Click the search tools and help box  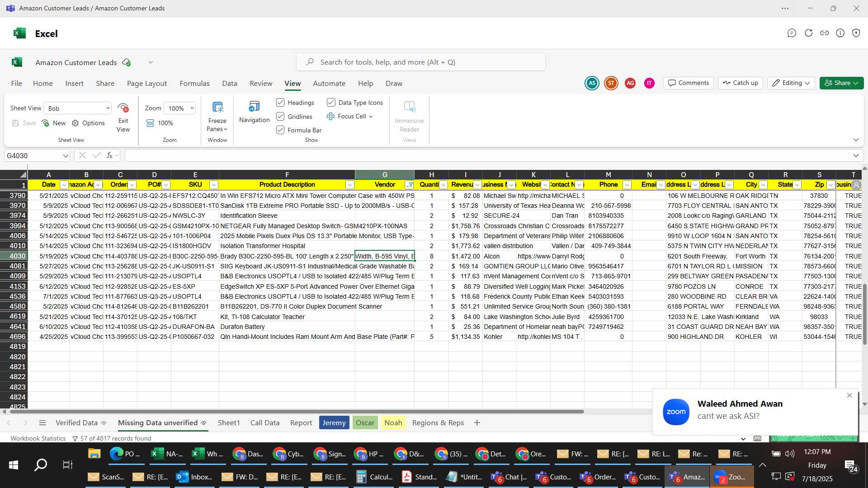pos(421,62)
